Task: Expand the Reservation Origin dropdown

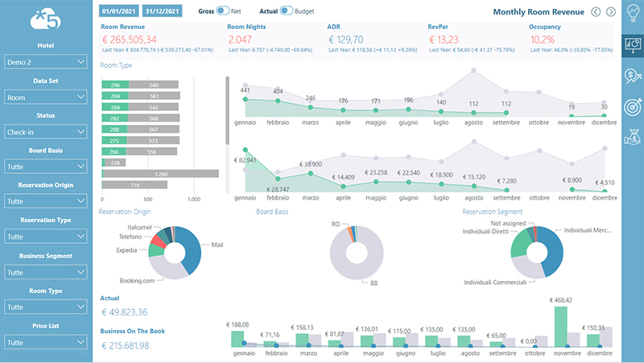Action: click(46, 201)
